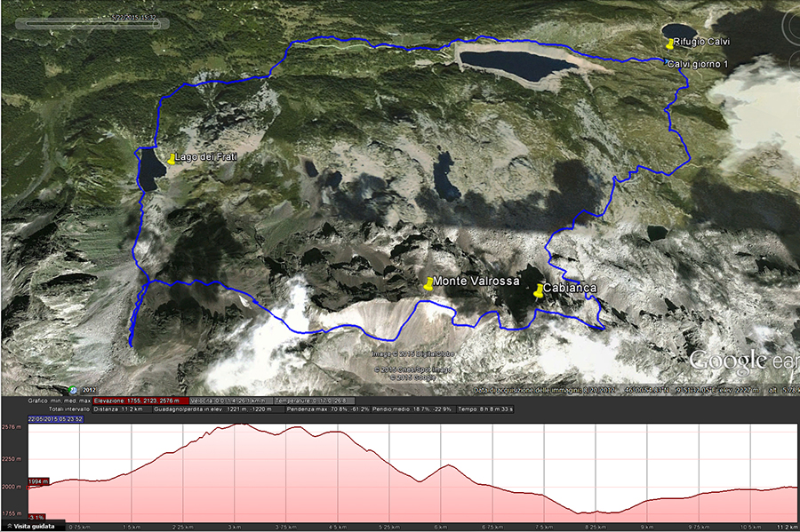The height and width of the screenshot is (532, 800).
Task: Click the 2000 m elevation axis label
Action: point(12,487)
